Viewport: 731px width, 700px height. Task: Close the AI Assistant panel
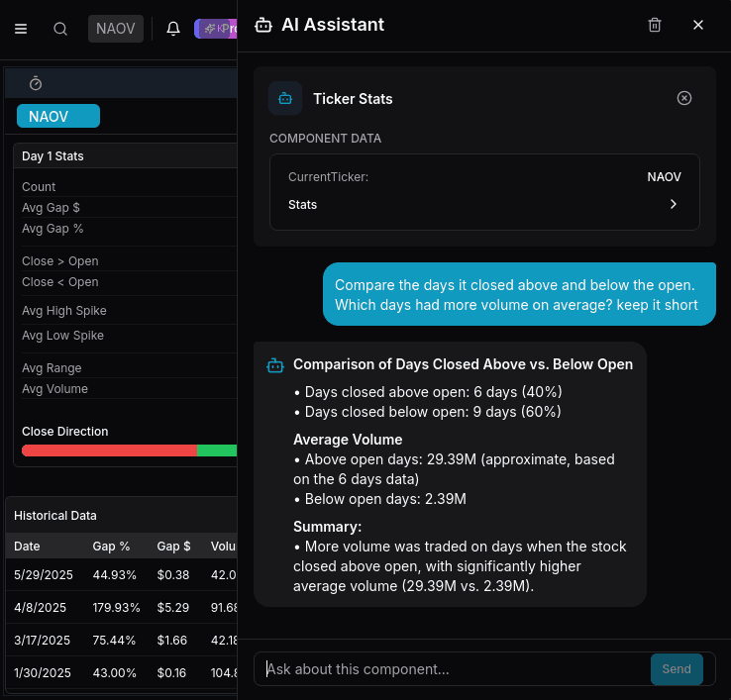698,25
